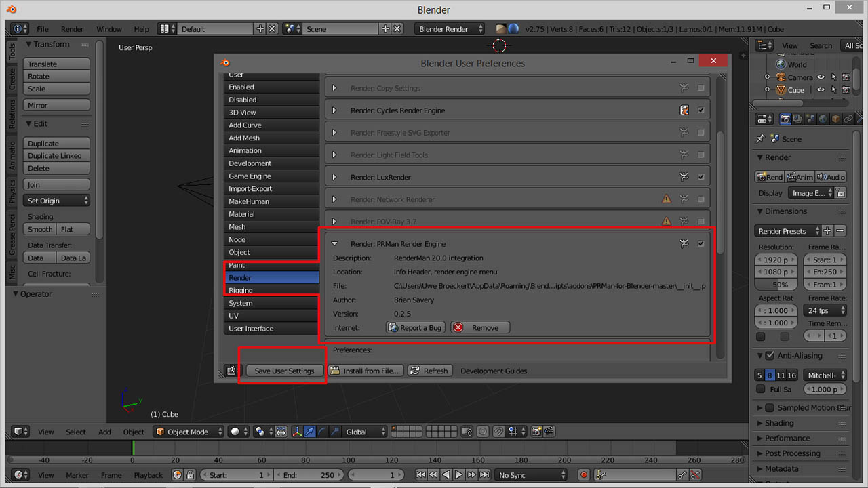The width and height of the screenshot is (868, 488).
Task: Disable the LuxRender add-on checkbox
Action: (x=701, y=177)
